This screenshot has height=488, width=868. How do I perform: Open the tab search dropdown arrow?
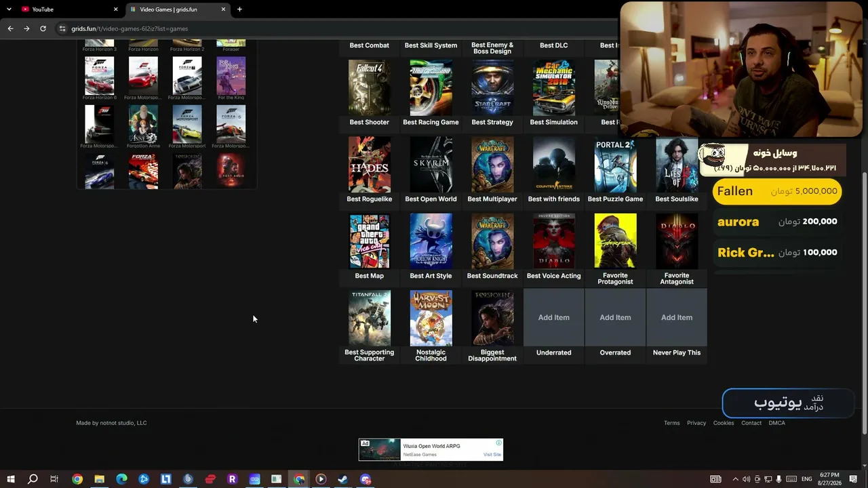pyautogui.click(x=9, y=9)
